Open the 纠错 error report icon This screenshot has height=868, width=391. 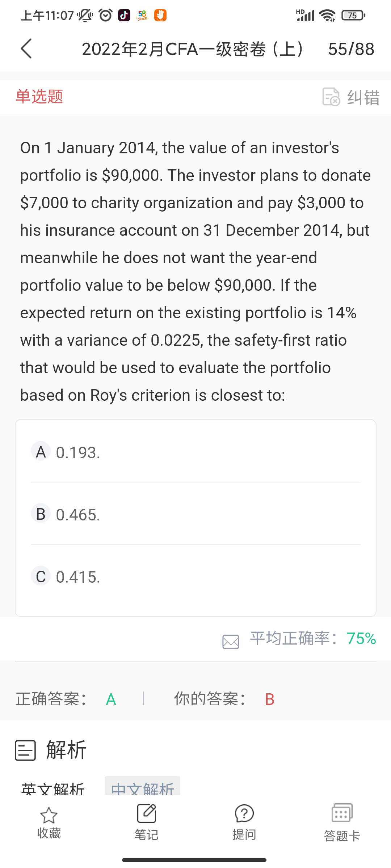point(331,97)
